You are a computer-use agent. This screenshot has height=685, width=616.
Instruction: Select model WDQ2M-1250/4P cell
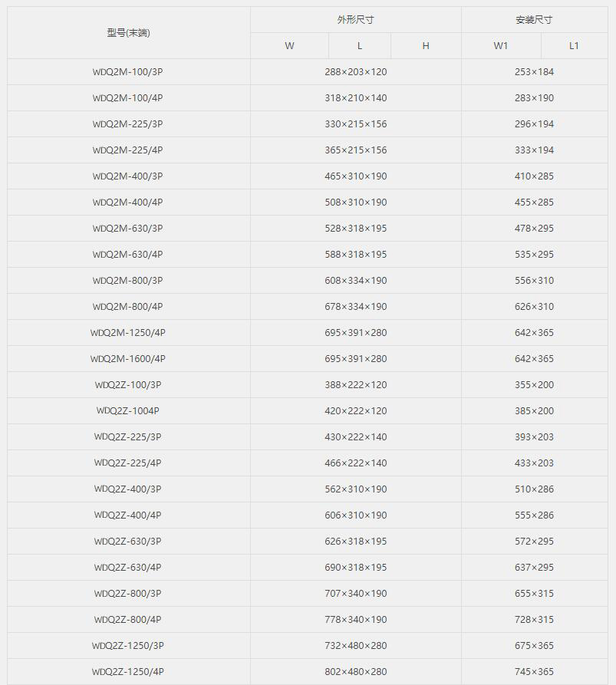[128, 332]
